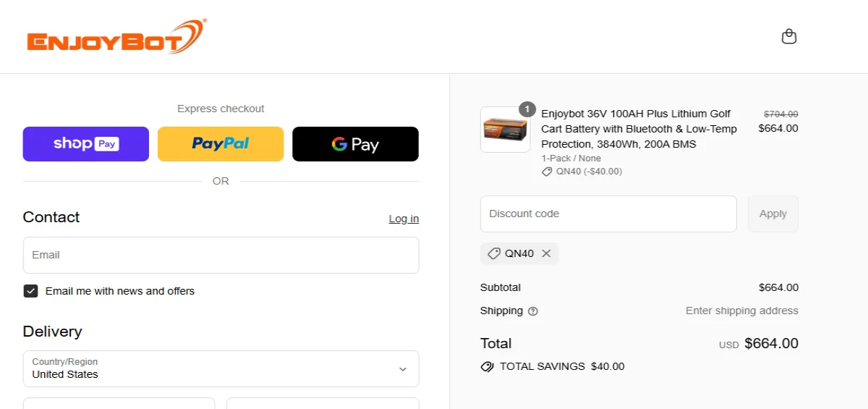Click the 1-Pack / None variant text
The image size is (868, 409).
click(x=571, y=158)
